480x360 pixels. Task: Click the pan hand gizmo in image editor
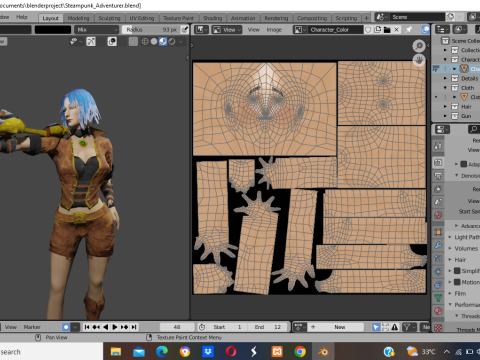419,60
